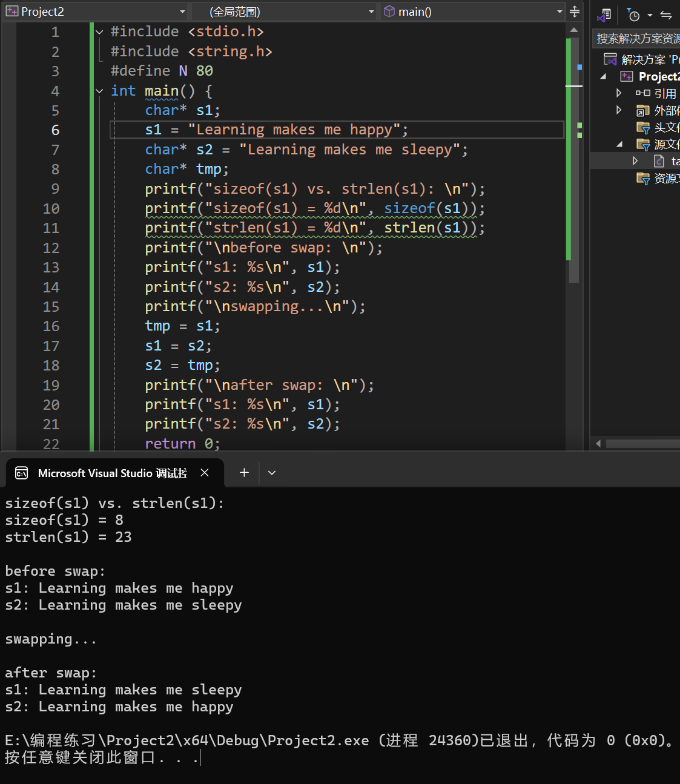Click the 源文件 source files folder icon
This screenshot has width=680, height=784.
(x=643, y=144)
